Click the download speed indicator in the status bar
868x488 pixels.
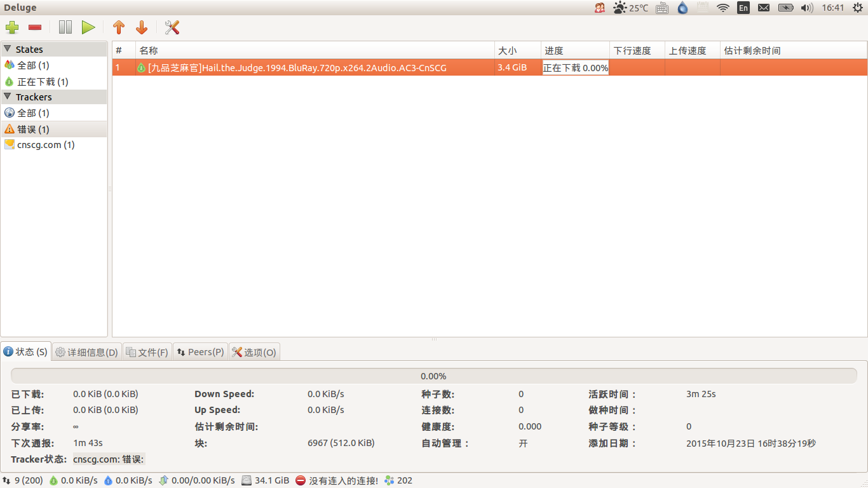(x=74, y=480)
